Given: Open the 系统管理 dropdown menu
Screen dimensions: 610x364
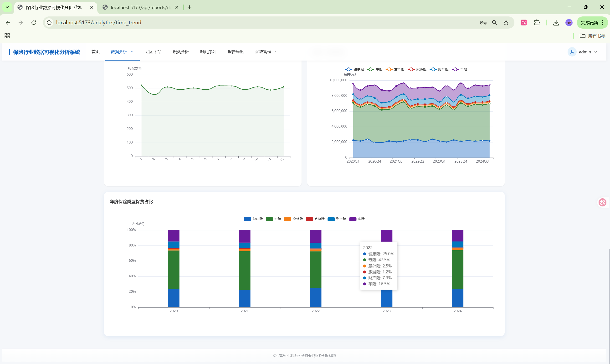Looking at the screenshot, I should click(x=266, y=52).
